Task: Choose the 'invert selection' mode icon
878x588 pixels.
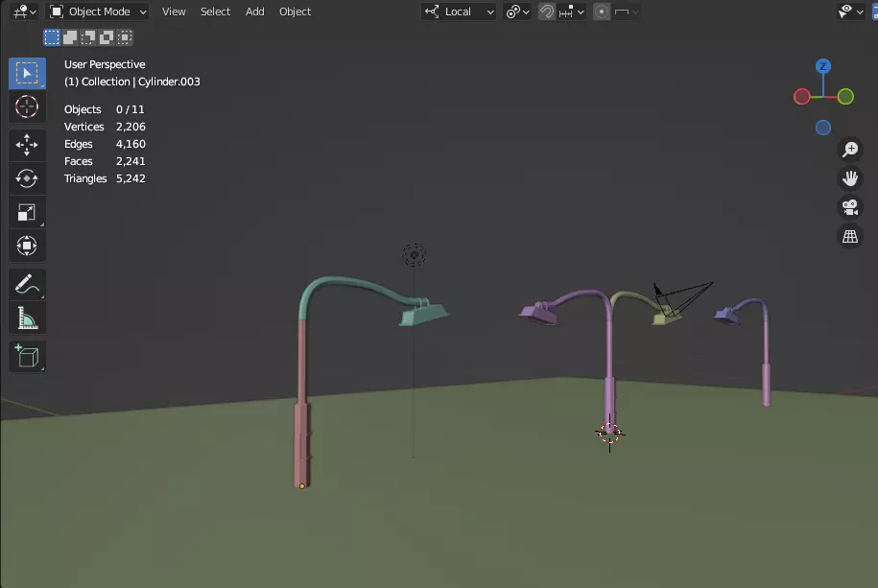Action: [107, 37]
